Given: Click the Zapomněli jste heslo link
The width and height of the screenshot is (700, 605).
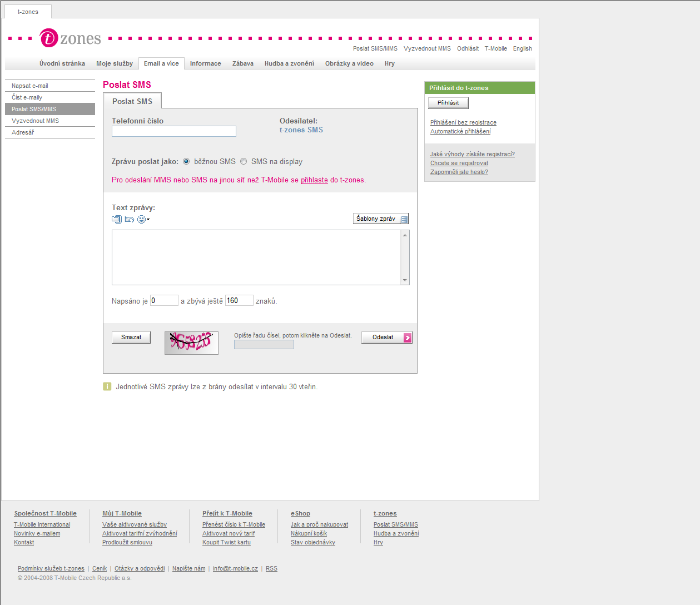Looking at the screenshot, I should [459, 172].
